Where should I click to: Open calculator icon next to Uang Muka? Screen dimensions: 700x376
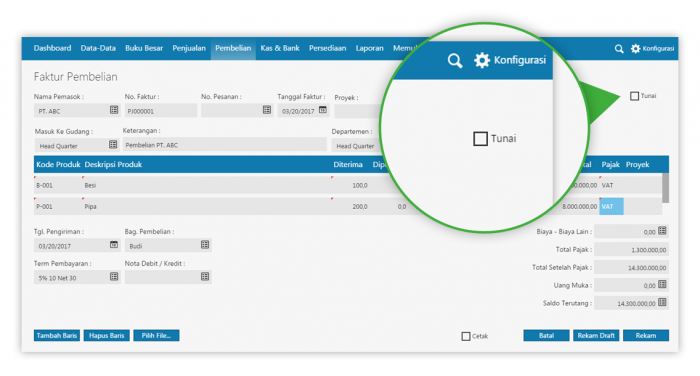pos(662,284)
